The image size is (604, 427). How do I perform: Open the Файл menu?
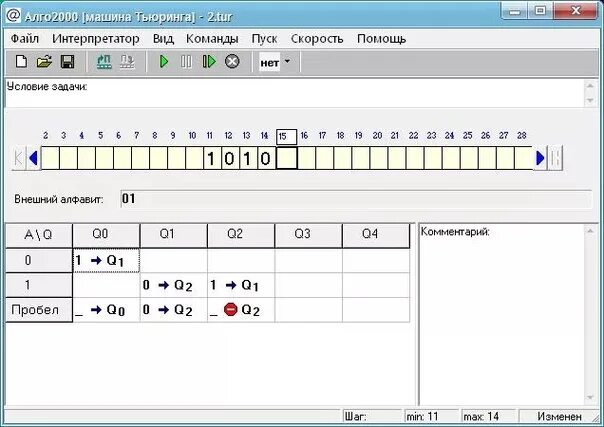(25, 39)
